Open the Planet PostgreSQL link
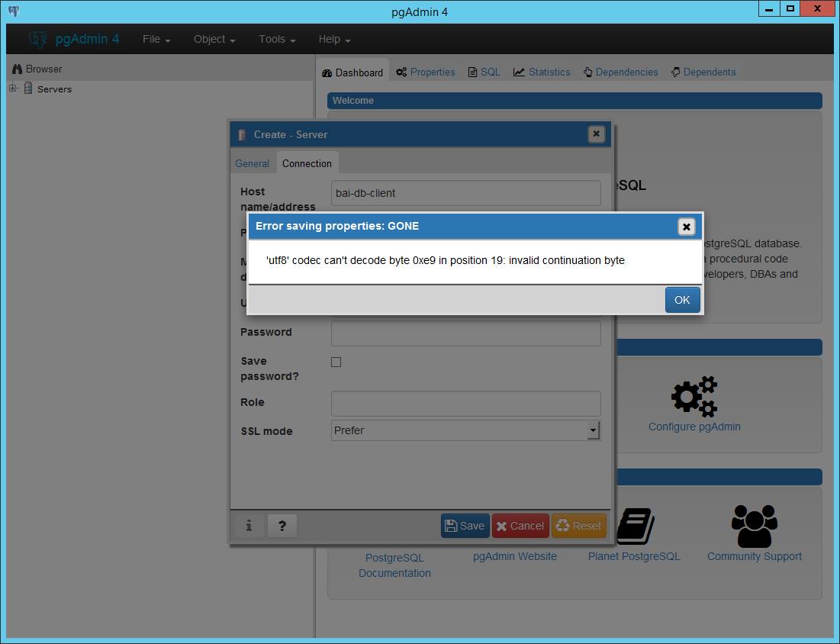 [x=634, y=556]
